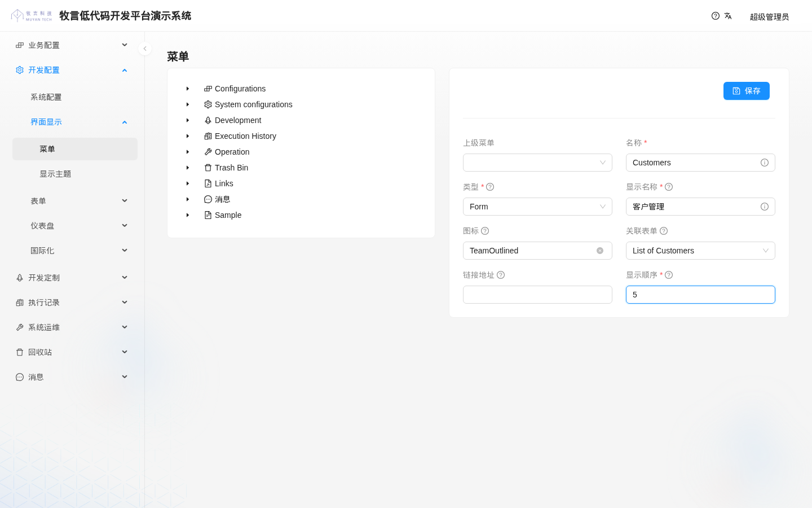
Task: Click the 消息 chat bubble sidebar icon
Action: click(x=20, y=377)
